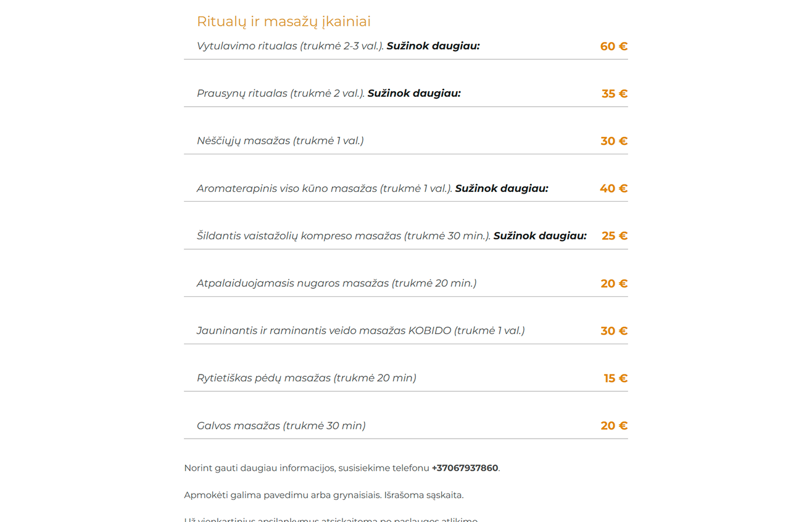Click the phone number +37067937860
This screenshot has height=522, width=812.
[465, 468]
